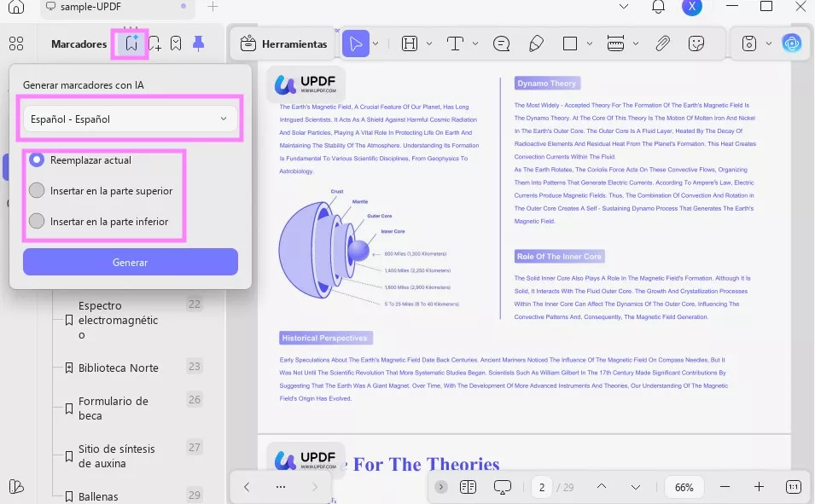Expand the measurement tool options arrow
Image resolution: width=815 pixels, height=504 pixels.
point(635,43)
